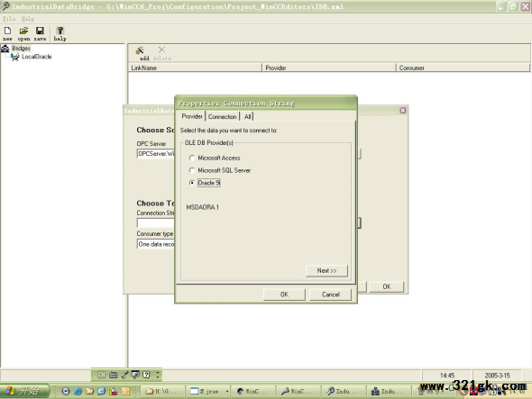
Task: Open the Consumer type dropdown
Action: click(x=155, y=244)
